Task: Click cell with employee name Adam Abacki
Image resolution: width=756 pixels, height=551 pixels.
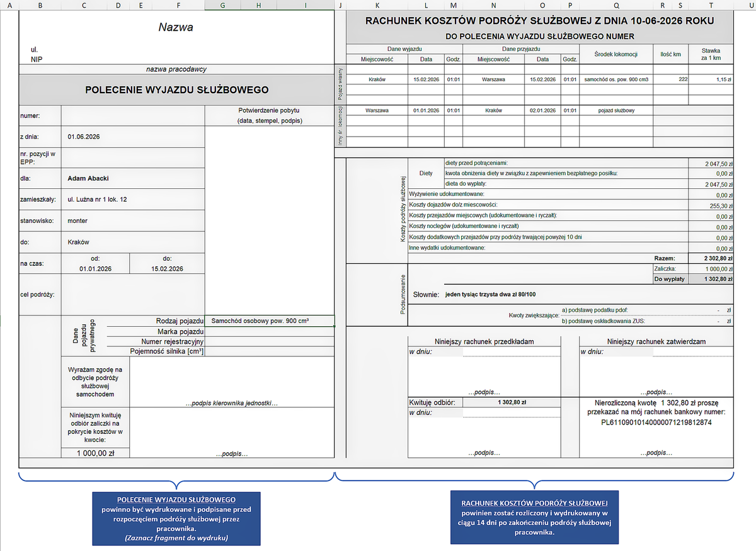Action: [x=133, y=178]
